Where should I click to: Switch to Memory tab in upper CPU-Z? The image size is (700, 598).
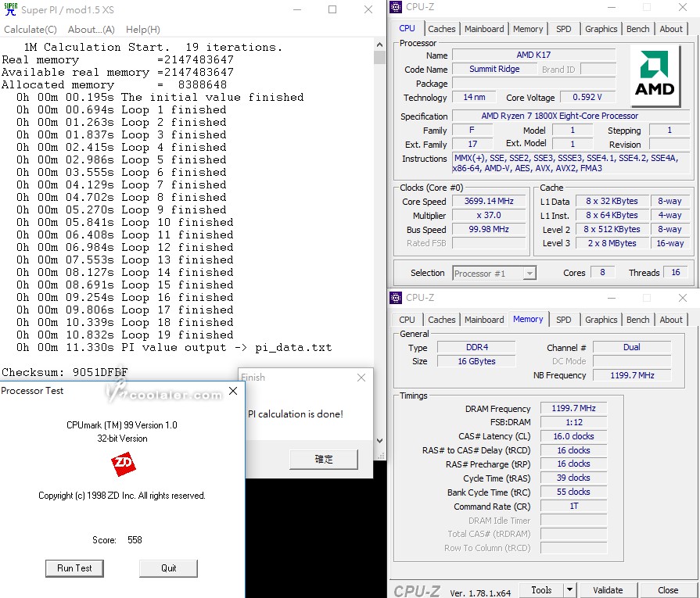(528, 29)
